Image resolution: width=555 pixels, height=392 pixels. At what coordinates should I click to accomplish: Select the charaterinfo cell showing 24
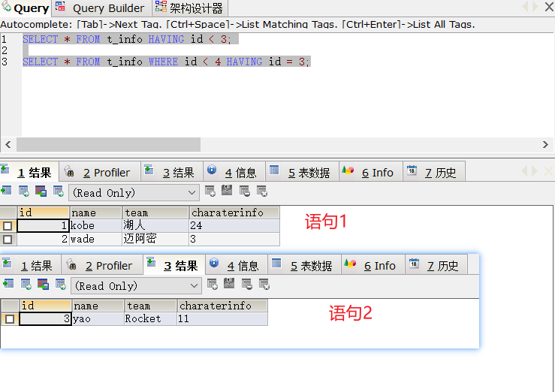(x=234, y=226)
